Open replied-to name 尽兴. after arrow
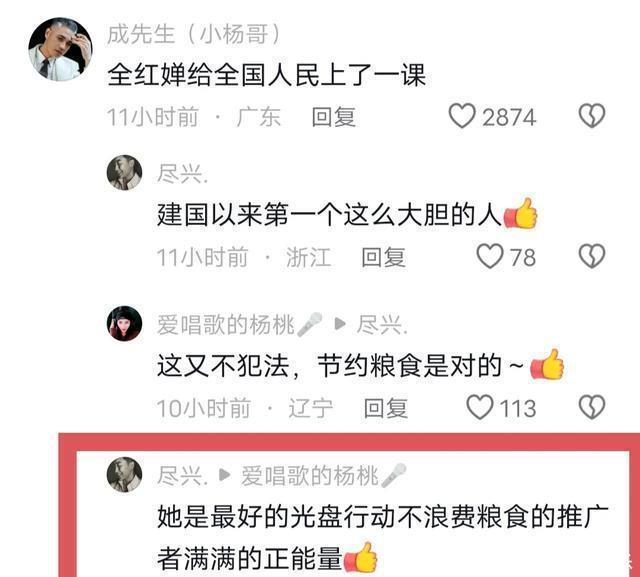 tap(382, 325)
